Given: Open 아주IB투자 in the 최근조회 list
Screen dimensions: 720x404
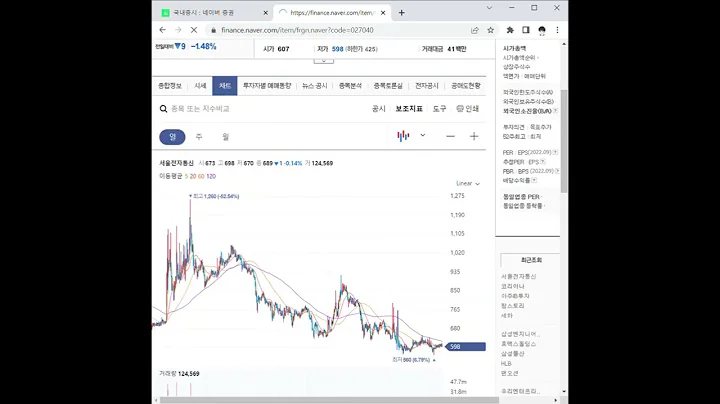Looking at the screenshot, I should tap(515, 296).
